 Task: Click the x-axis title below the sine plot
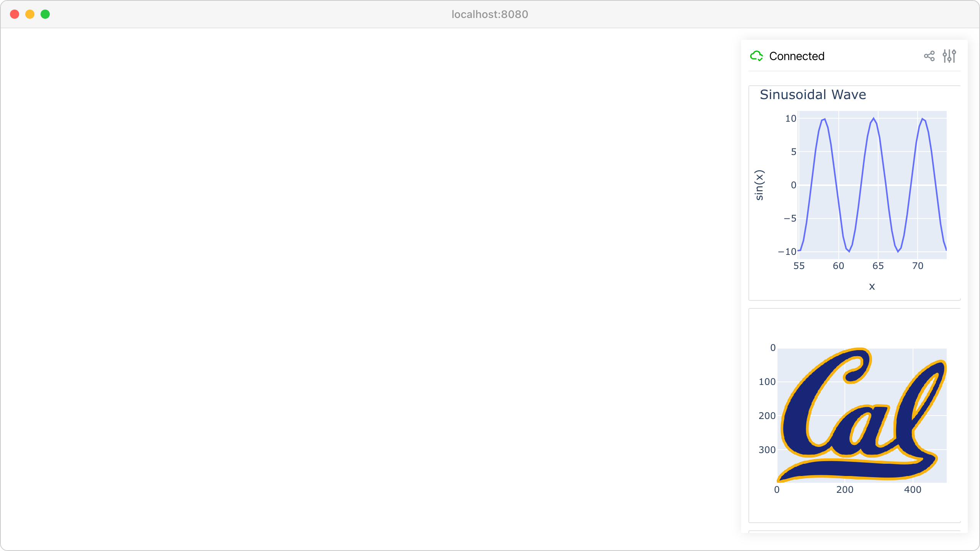coord(872,286)
